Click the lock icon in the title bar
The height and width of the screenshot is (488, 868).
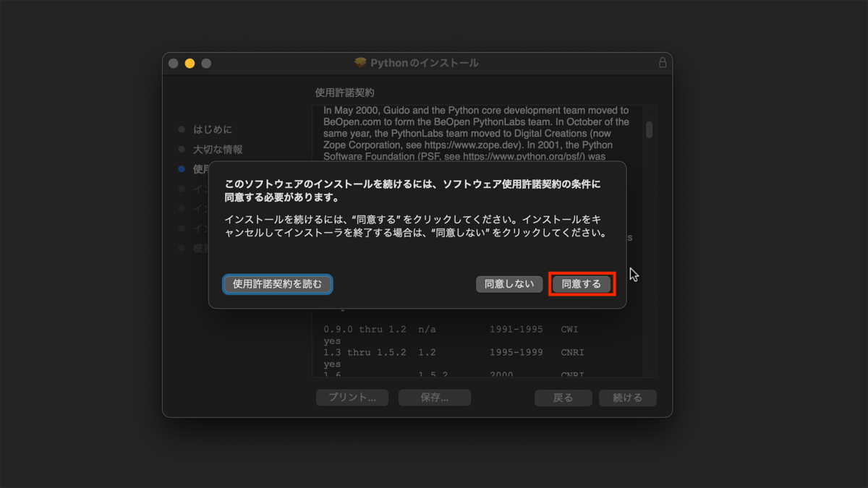click(x=663, y=63)
